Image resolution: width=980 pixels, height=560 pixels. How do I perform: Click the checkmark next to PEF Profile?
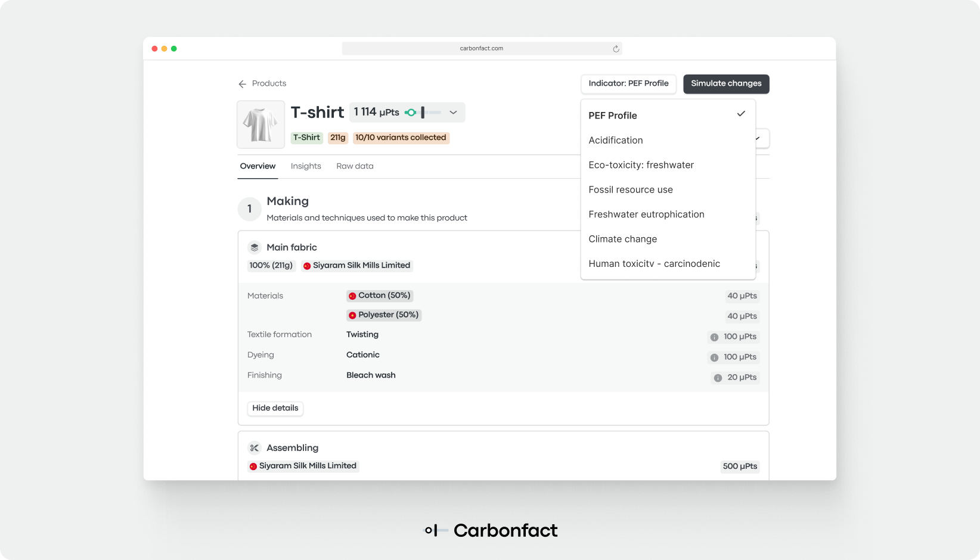[x=741, y=114]
